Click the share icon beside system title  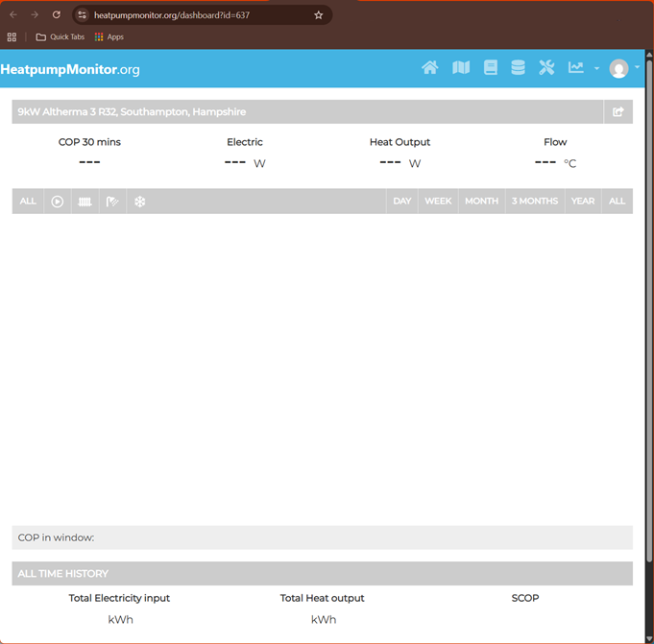(618, 112)
